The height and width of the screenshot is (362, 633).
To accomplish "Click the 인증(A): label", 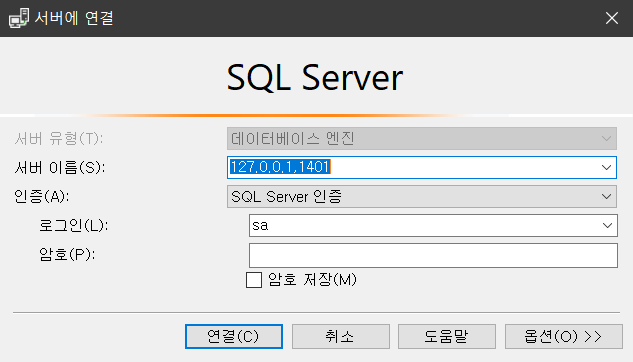I will point(42,197).
